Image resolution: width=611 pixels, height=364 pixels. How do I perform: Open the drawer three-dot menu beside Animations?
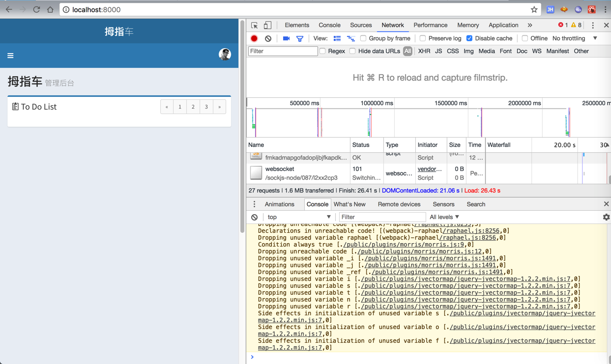click(x=254, y=204)
